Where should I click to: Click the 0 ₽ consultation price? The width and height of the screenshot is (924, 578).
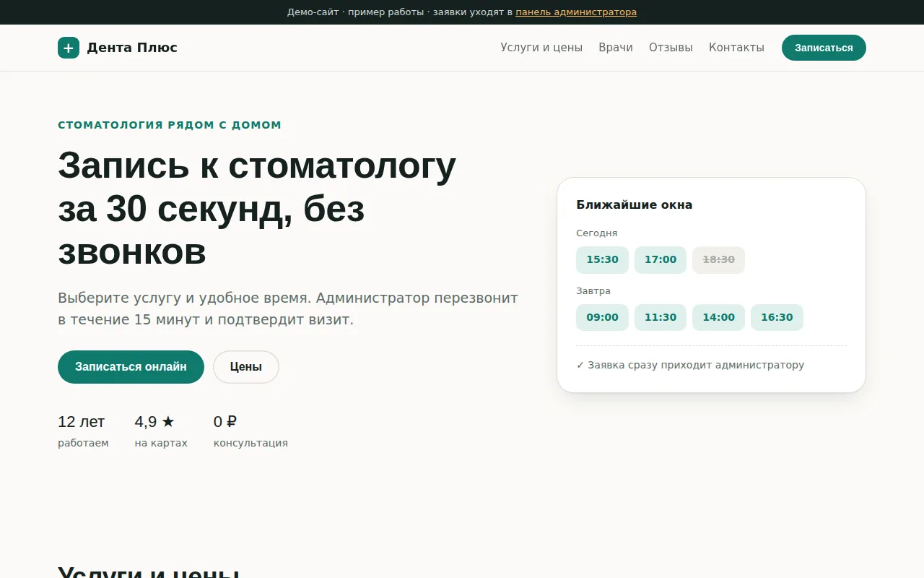point(225,422)
